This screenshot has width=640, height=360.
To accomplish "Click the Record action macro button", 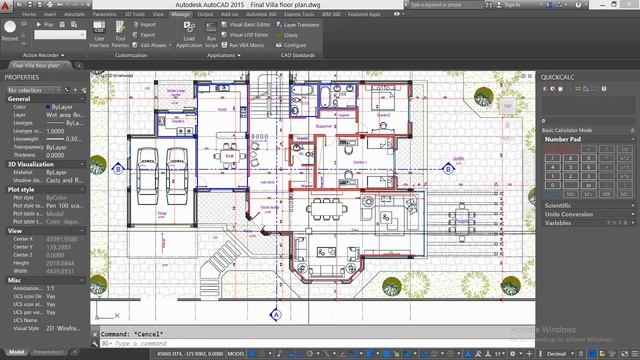I will coord(10,31).
